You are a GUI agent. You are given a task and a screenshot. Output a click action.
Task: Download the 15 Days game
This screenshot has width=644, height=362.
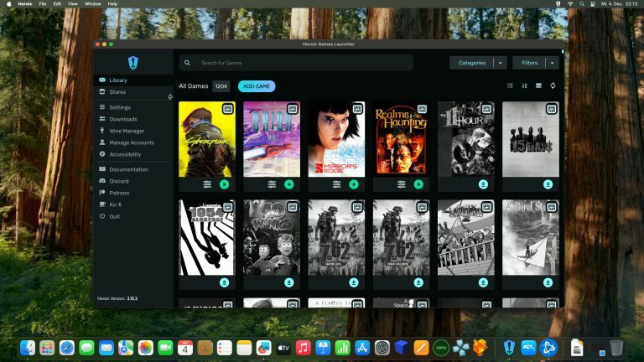click(548, 184)
